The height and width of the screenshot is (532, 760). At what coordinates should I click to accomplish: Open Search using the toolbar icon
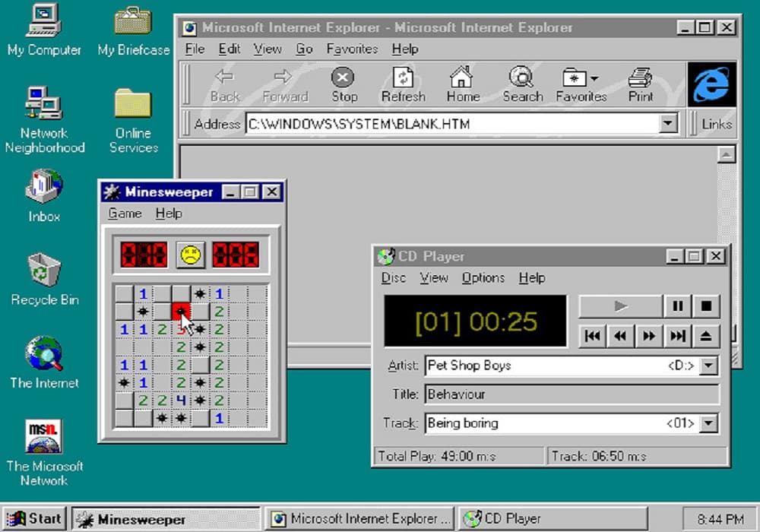pos(521,79)
